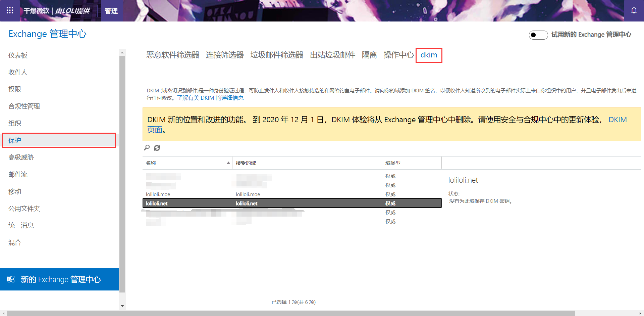The width and height of the screenshot is (644, 316).
Task: Toggle the new Exchange admin center switch
Action: pyautogui.click(x=538, y=35)
